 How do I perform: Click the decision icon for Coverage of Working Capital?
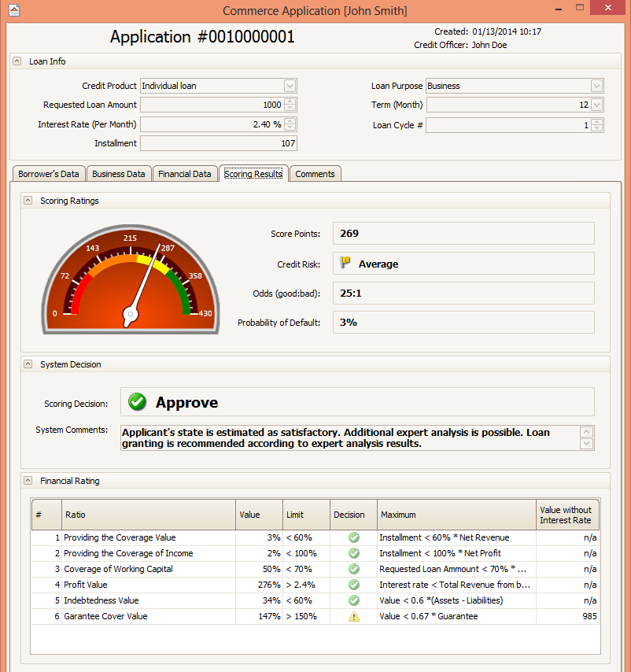pyautogui.click(x=353, y=569)
